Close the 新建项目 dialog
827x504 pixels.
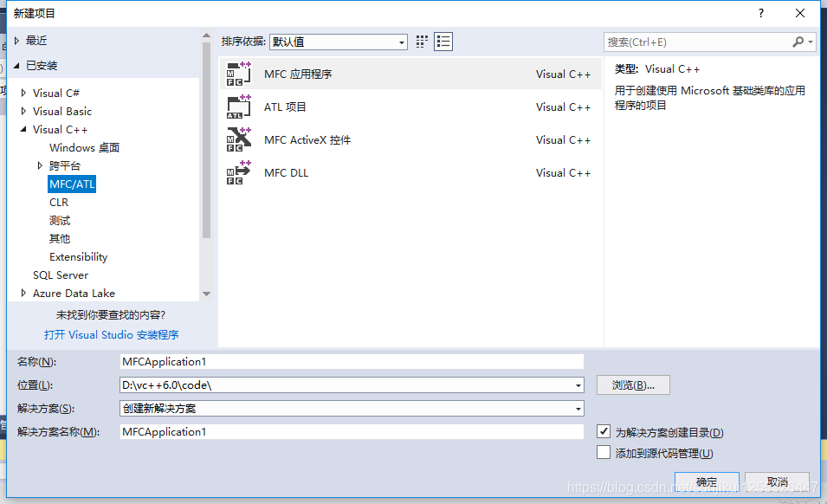[x=800, y=13]
